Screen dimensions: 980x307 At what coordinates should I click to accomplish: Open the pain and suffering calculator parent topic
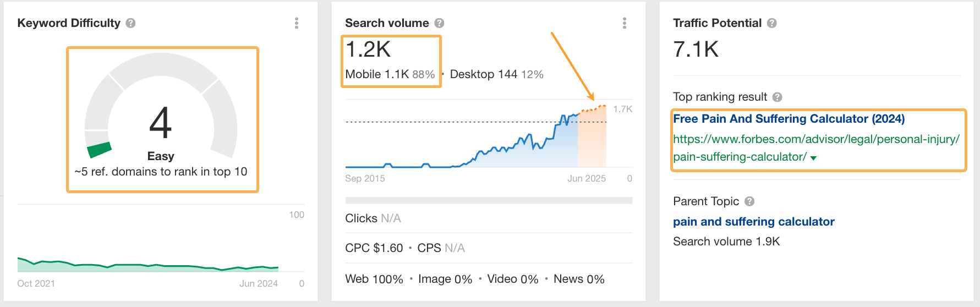click(x=753, y=222)
